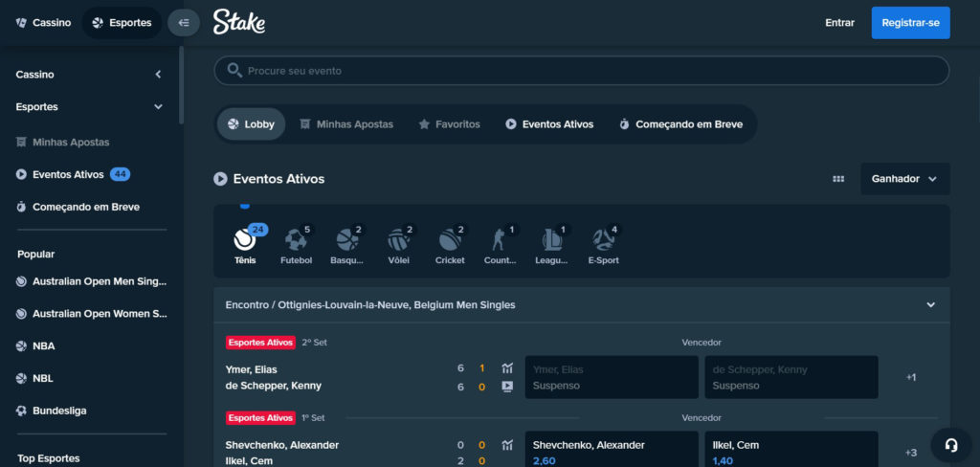Click the Entrar login link

coord(839,23)
